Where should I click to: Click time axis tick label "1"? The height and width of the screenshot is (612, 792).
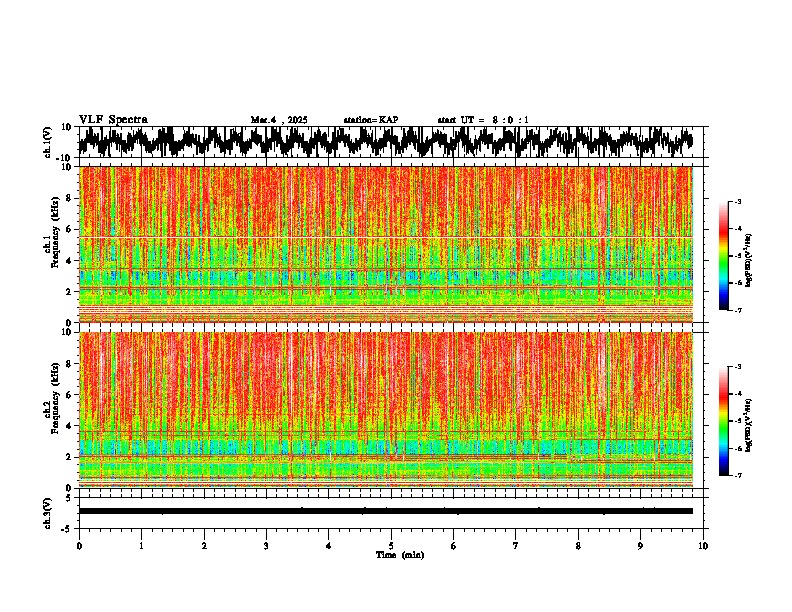coord(141,546)
